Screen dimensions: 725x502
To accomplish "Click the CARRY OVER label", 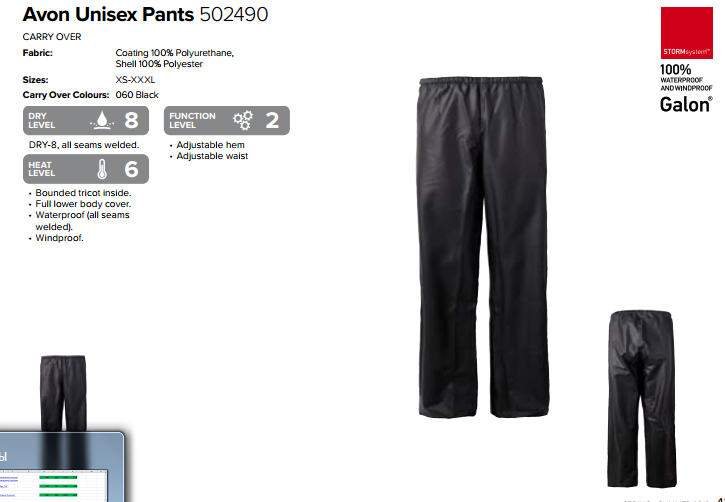I will (52, 37).
